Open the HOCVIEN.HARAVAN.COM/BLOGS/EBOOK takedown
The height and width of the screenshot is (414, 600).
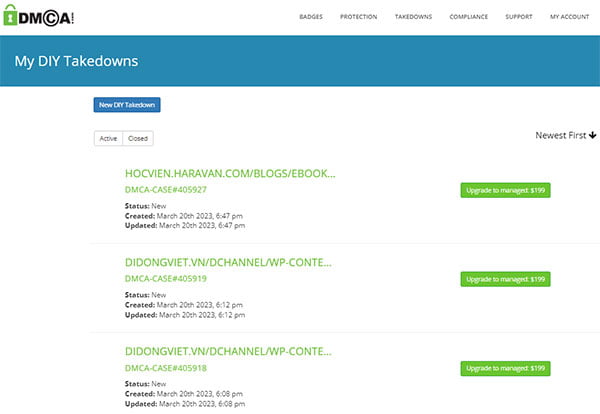click(x=230, y=173)
